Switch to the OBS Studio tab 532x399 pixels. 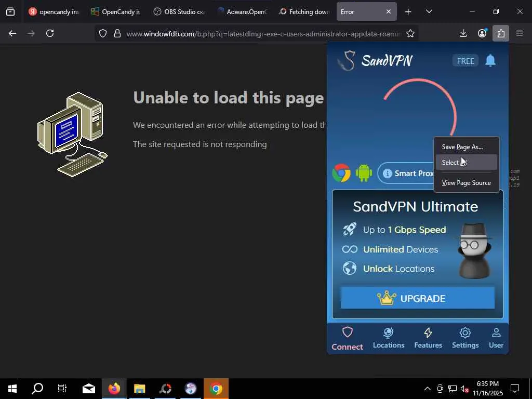pos(179,12)
